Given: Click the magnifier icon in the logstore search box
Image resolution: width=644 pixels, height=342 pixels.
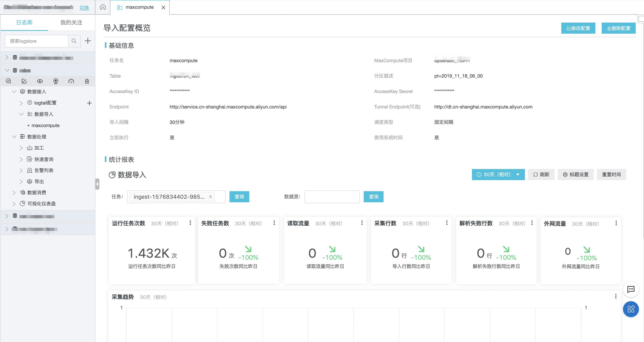Looking at the screenshot, I should click(x=74, y=41).
